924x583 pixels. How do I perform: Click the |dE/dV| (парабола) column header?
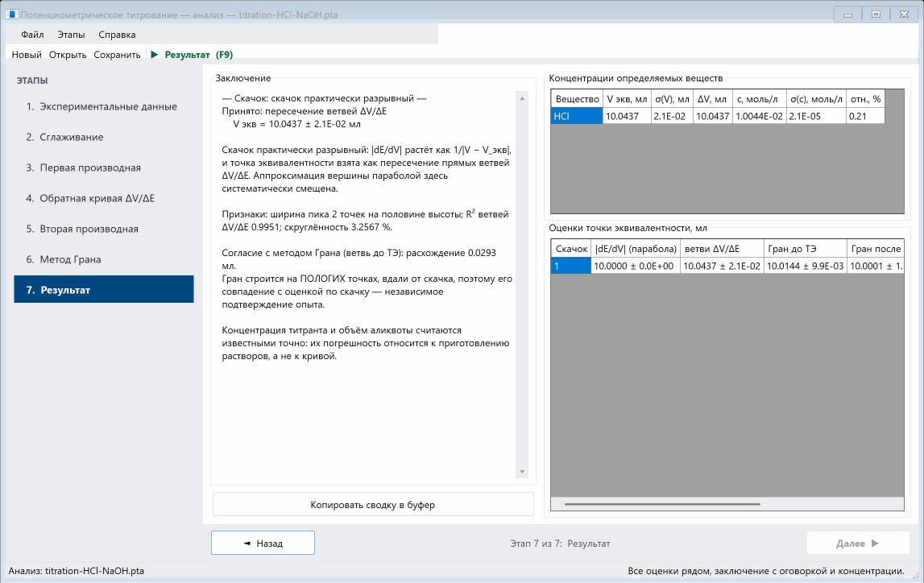tap(636, 249)
